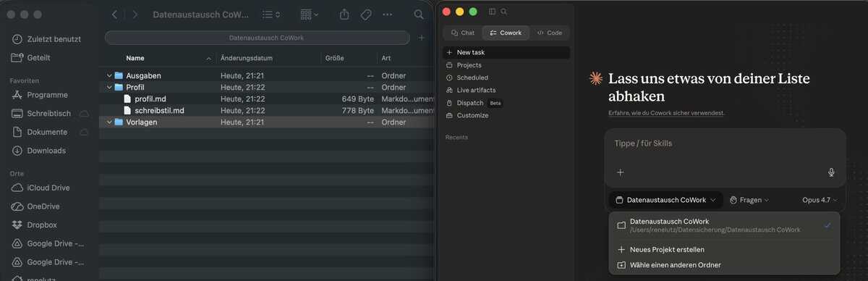This screenshot has height=281, width=868.
Task: Open Dispatch Beta in sidebar
Action: pos(506,103)
